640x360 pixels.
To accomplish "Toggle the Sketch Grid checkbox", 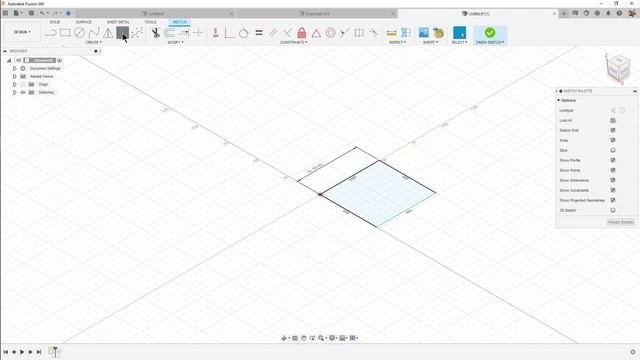I will pos(613,130).
